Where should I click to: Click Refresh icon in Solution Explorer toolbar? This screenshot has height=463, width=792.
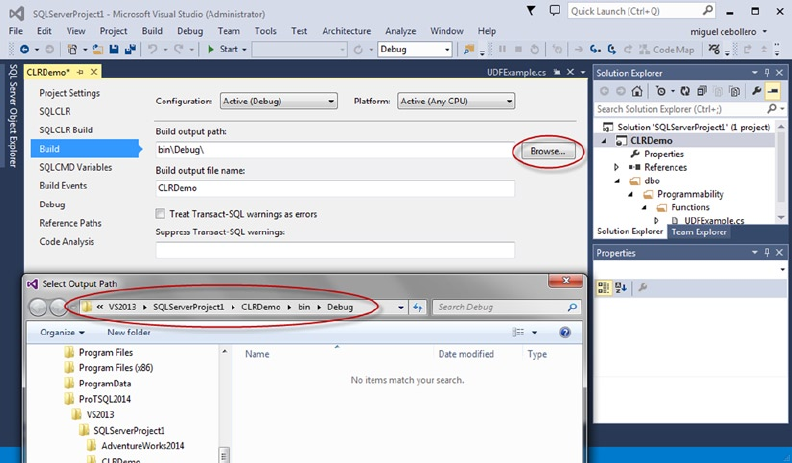685,91
